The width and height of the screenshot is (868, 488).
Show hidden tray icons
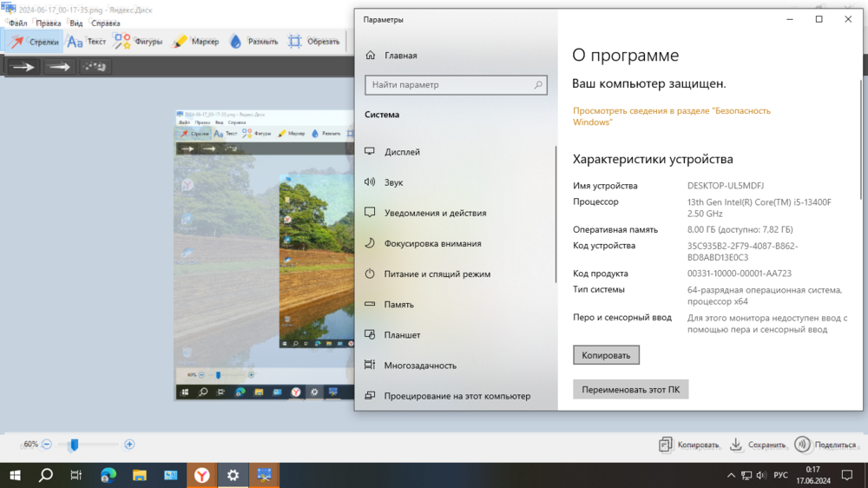(x=731, y=475)
